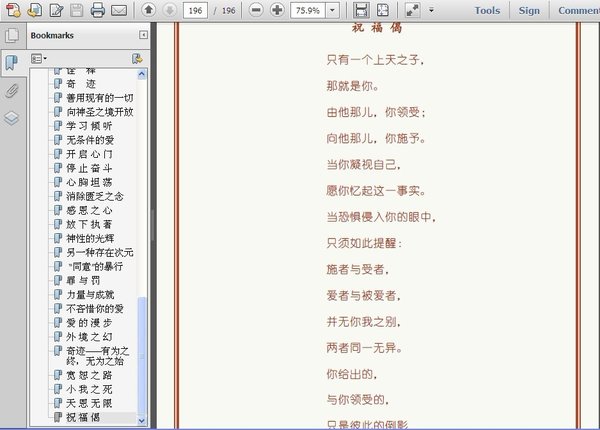600x430 pixels.
Task: Switch to Read Mode icon
Action: click(412, 10)
